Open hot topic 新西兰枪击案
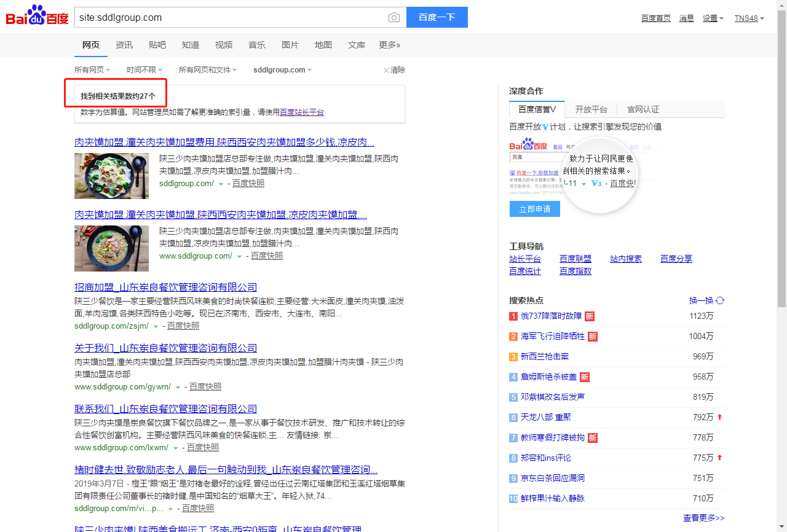 coord(545,357)
